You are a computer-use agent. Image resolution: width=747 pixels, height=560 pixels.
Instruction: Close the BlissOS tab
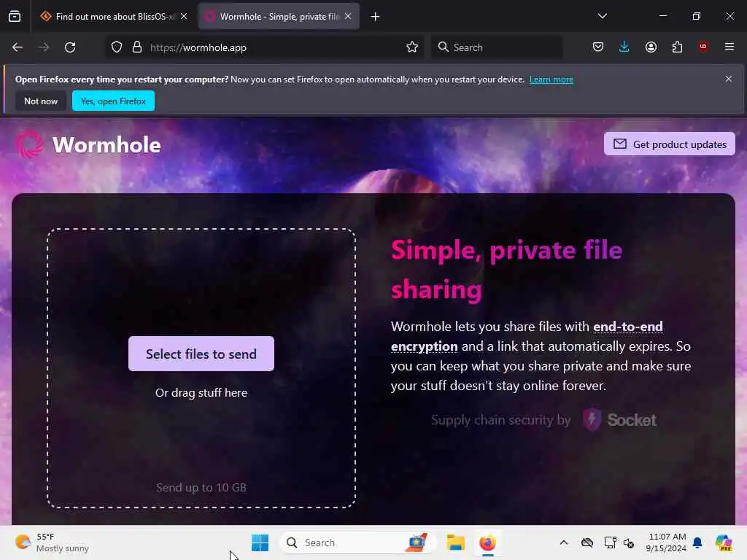pos(184,16)
